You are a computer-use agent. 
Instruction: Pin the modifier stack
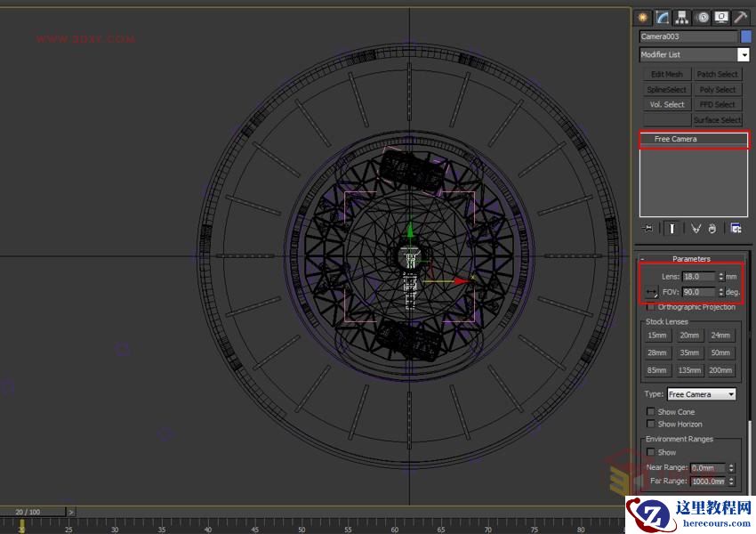(647, 228)
